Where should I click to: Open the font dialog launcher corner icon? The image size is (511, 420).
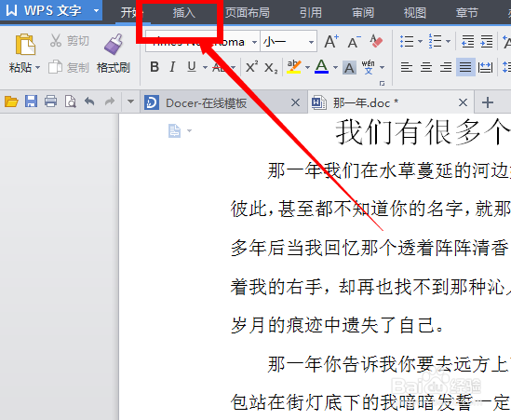pyautogui.click(x=382, y=84)
